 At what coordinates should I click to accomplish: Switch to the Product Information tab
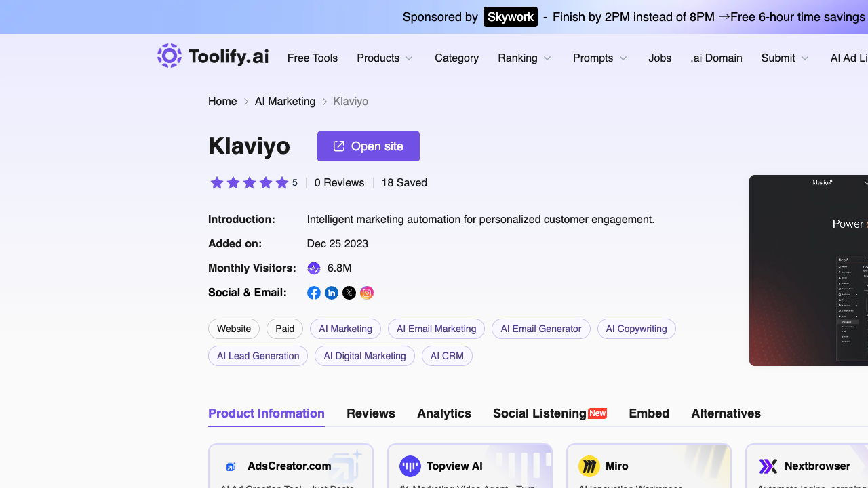pyautogui.click(x=267, y=413)
